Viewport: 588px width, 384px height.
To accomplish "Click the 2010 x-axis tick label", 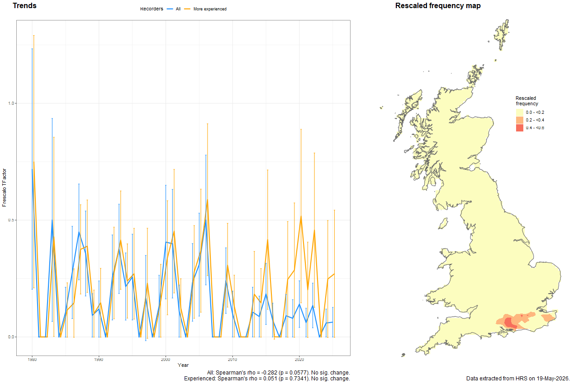I will point(232,360).
